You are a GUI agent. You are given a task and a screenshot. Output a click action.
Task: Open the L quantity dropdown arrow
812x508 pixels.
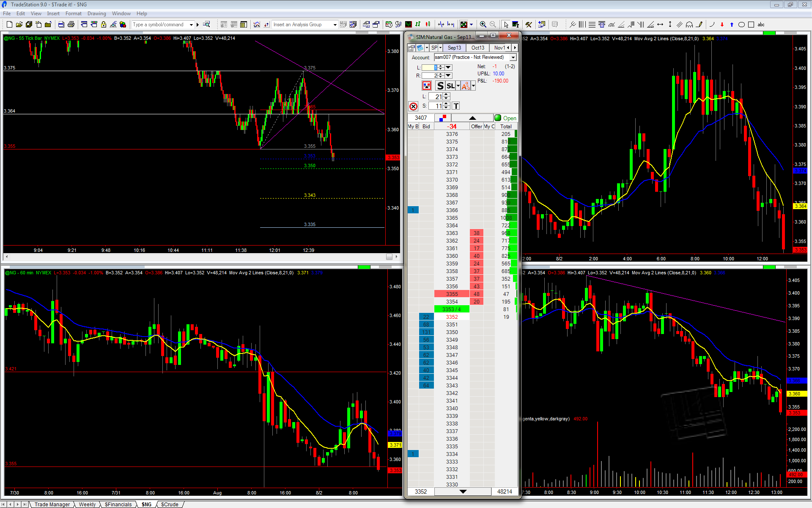click(x=449, y=67)
